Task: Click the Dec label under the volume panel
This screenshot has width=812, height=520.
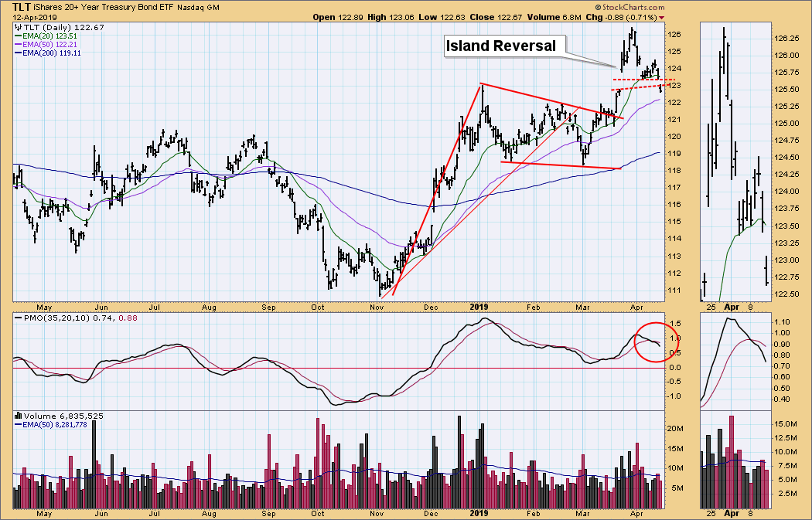Action: [x=431, y=513]
